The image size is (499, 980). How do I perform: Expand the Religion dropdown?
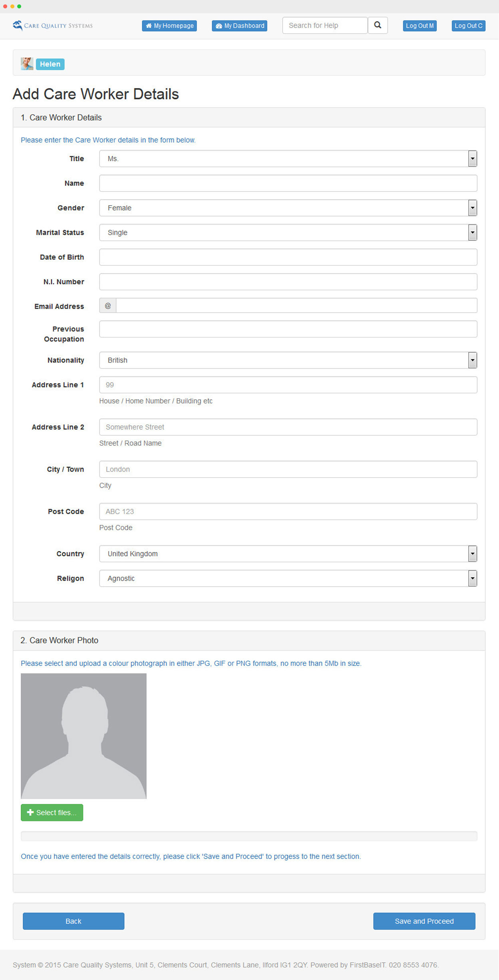[x=288, y=578]
